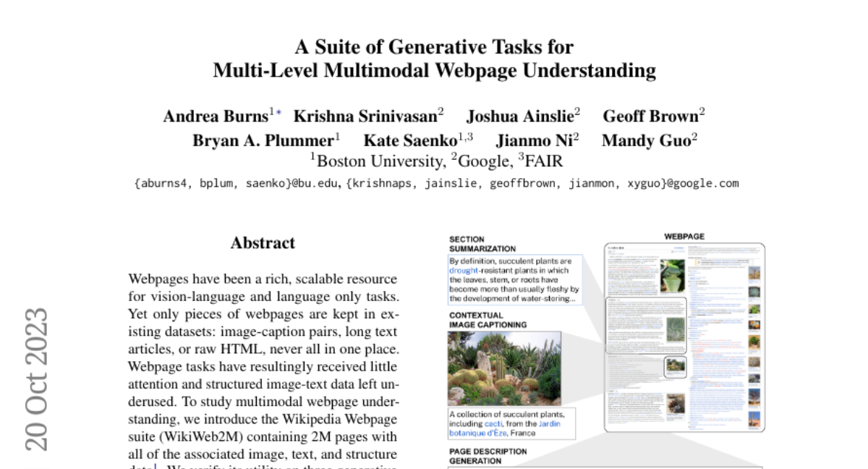Click author name Andrea Burns

[x=216, y=116]
